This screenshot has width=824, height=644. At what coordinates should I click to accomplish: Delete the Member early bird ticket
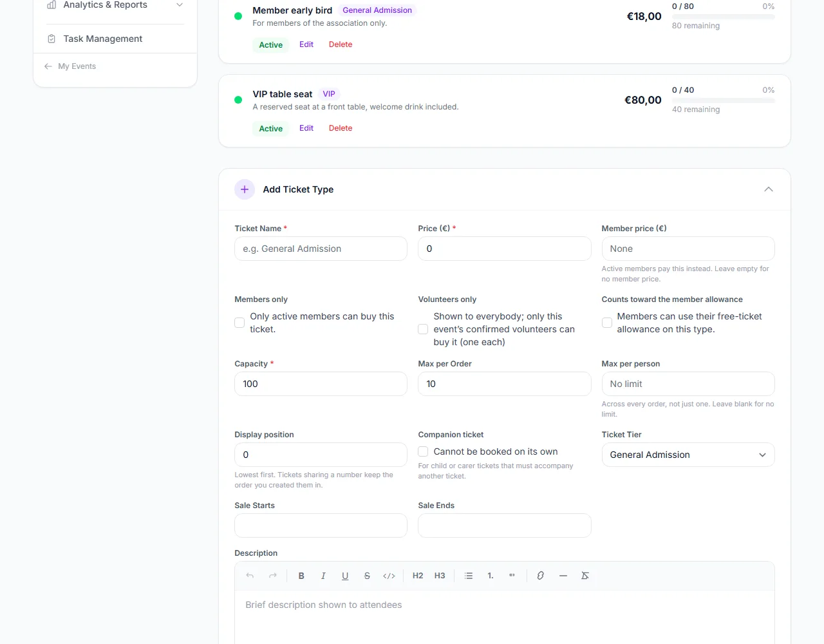(x=341, y=44)
